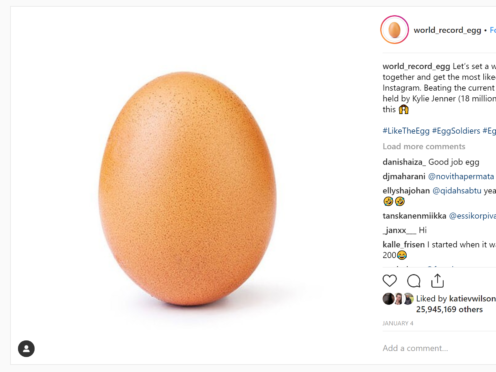Open danishaiza_ commenter profile
Image resolution: width=496 pixels, height=372 pixels.
[404, 162]
